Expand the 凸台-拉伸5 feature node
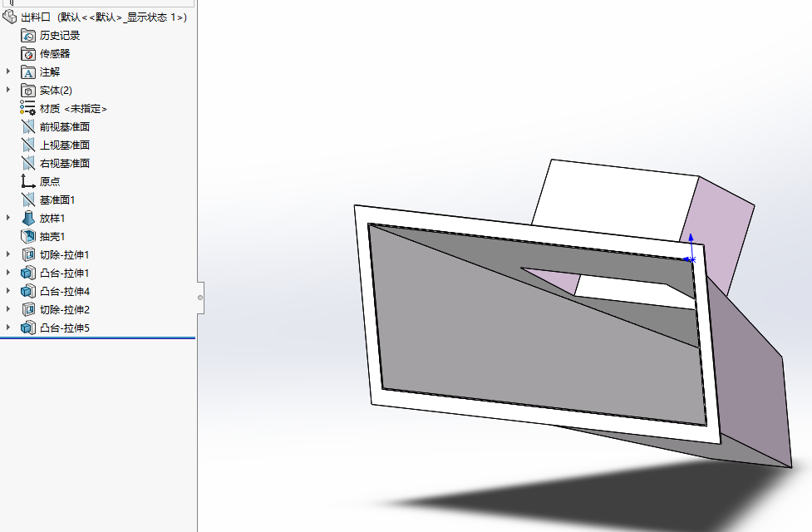 point(7,328)
